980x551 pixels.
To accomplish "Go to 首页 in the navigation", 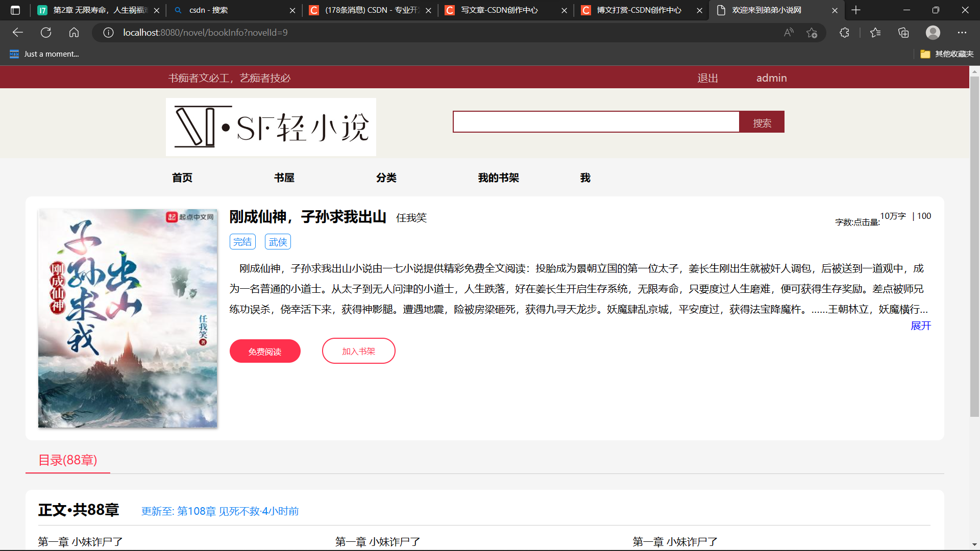I will [182, 178].
